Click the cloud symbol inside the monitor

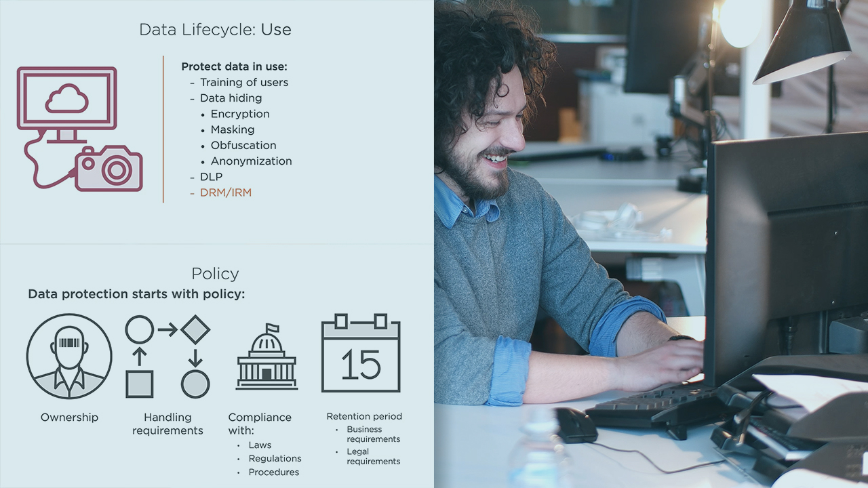point(66,100)
